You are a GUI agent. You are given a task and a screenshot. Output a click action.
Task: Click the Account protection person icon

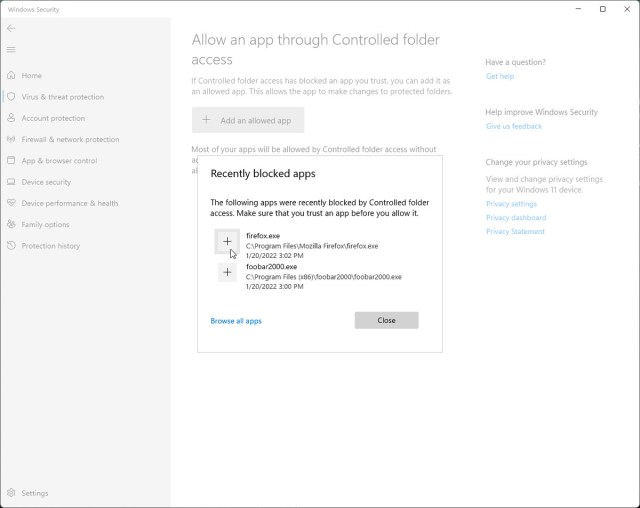(11, 118)
